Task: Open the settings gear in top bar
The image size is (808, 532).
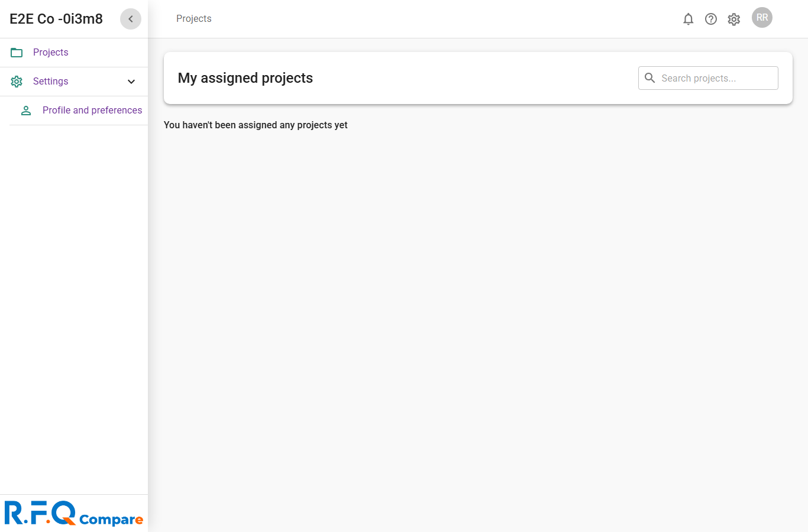Action: point(734,19)
